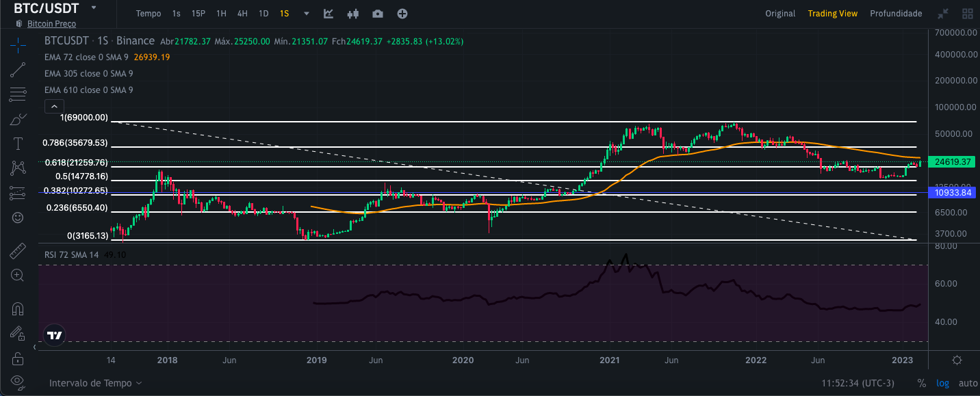The width and height of the screenshot is (980, 396).
Task: Open the candlestick chart type selector
Action: 353,14
